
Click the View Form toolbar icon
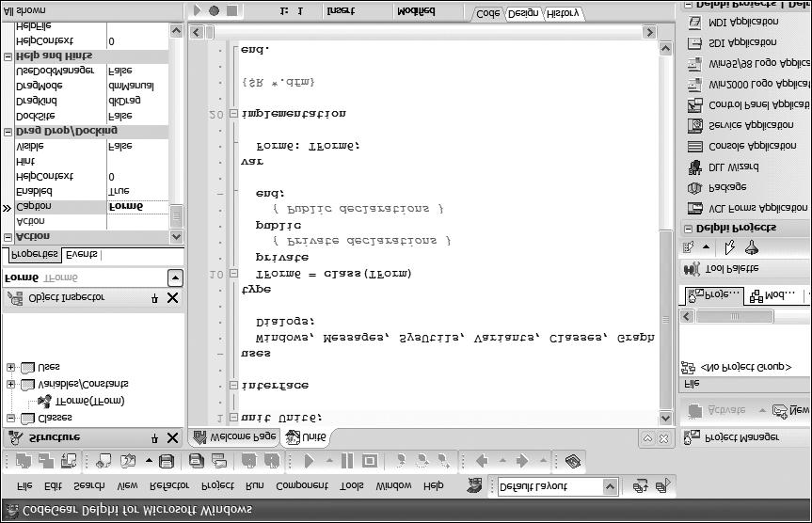45,460
